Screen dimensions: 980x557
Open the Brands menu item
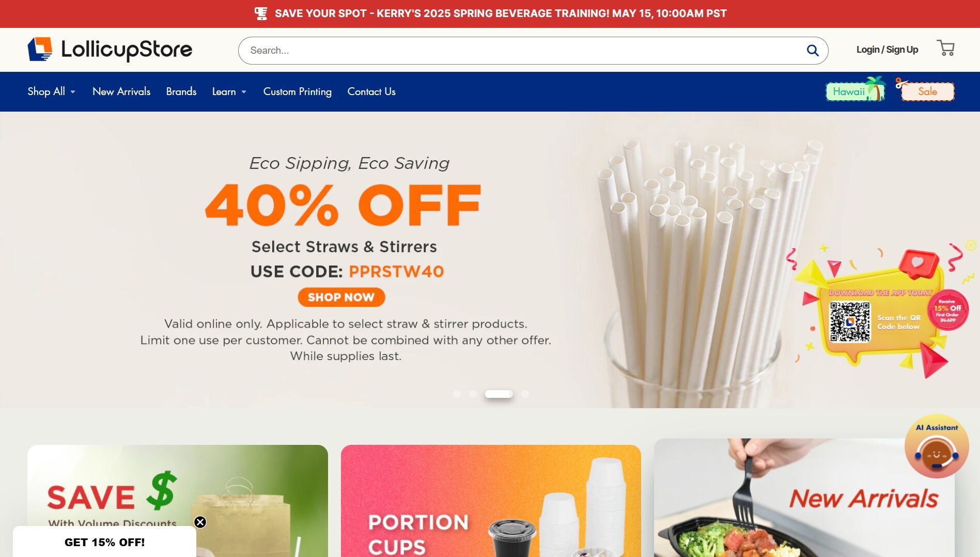point(181,91)
